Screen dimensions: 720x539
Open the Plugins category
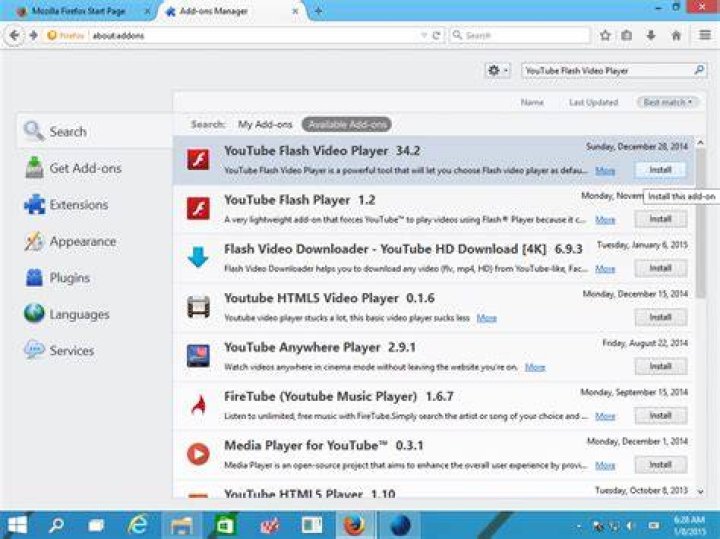[57, 278]
